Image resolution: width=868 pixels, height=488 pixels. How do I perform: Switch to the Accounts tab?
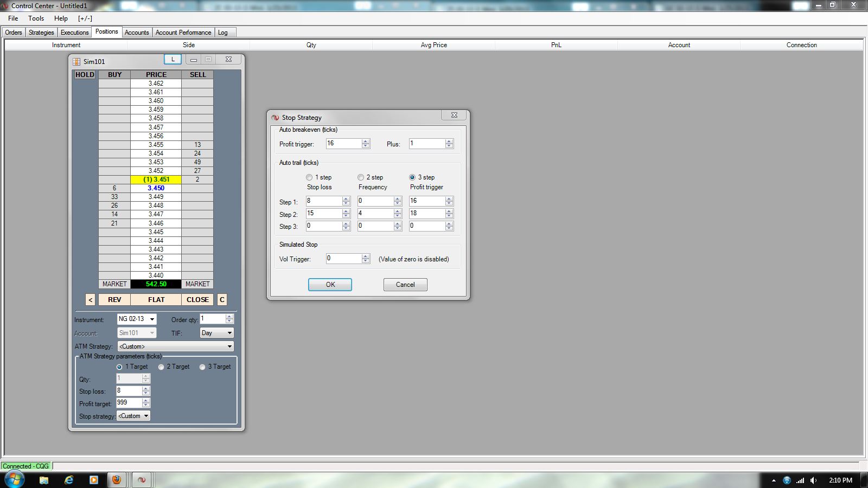[x=137, y=33]
